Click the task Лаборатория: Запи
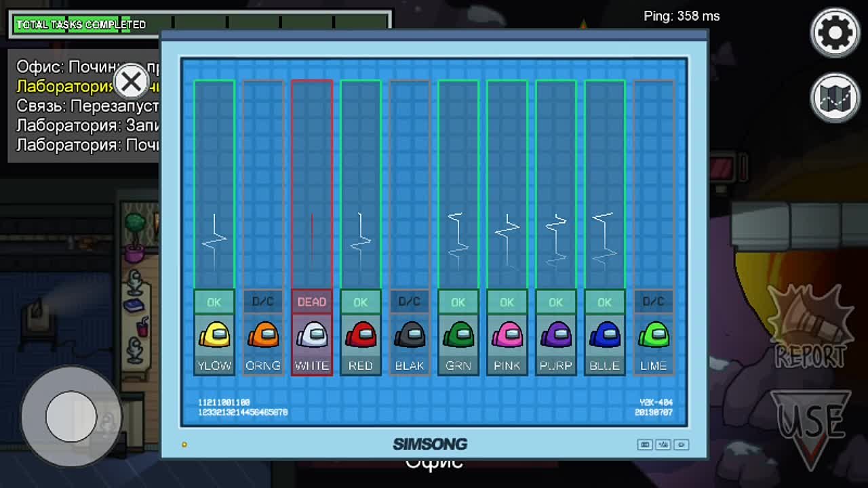This screenshot has height=488, width=868. (x=88, y=125)
